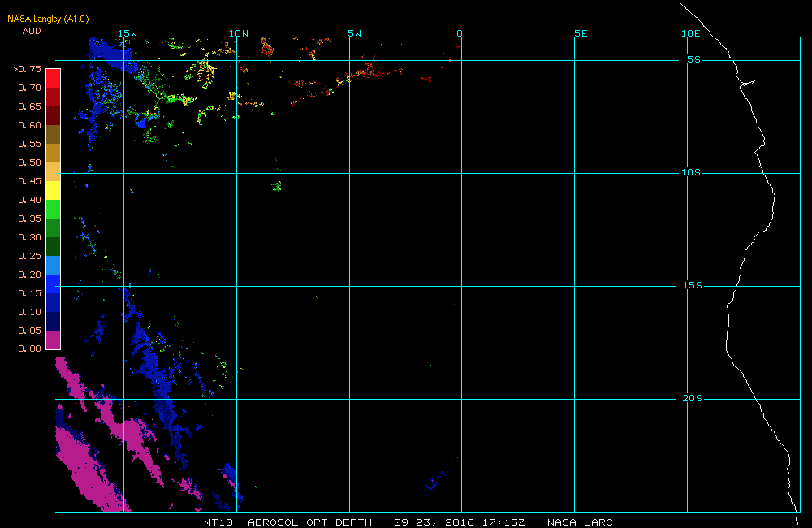The height and width of the screenshot is (528, 812).
Task: Click the '5S' latitude label
Action: 694,59
